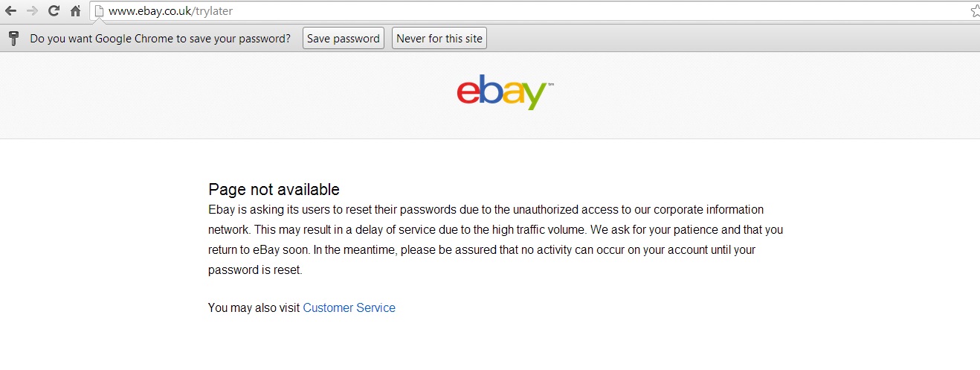Click the 'Page not available' heading

pyautogui.click(x=274, y=189)
